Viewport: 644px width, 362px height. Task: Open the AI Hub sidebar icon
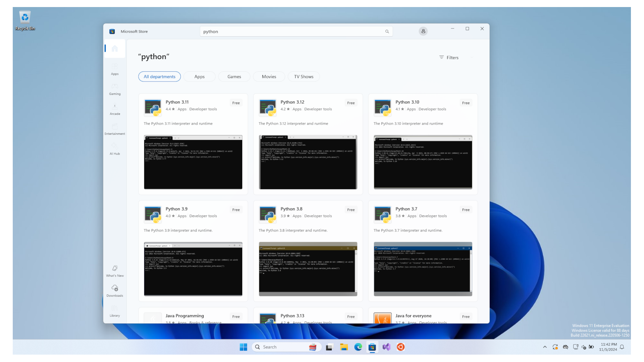pyautogui.click(x=115, y=149)
